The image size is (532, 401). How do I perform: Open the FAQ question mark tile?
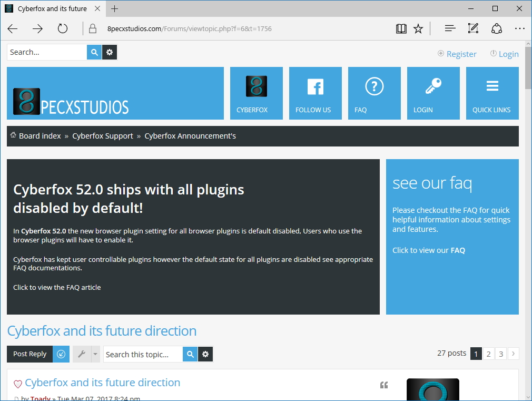[375, 93]
